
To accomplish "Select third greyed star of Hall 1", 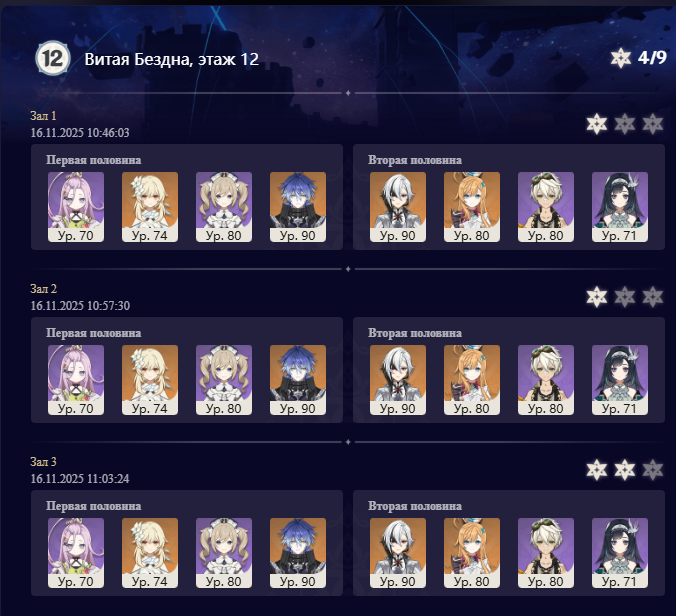I will [653, 124].
